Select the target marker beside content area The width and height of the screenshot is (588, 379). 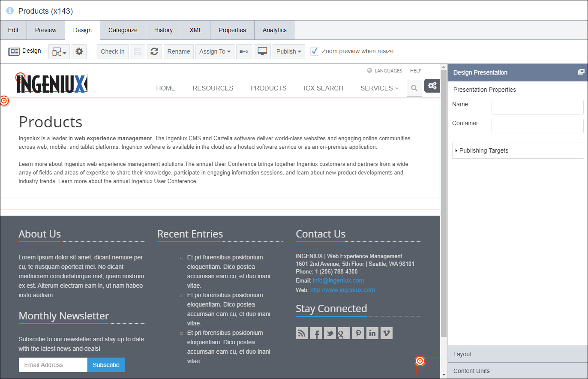(4, 101)
